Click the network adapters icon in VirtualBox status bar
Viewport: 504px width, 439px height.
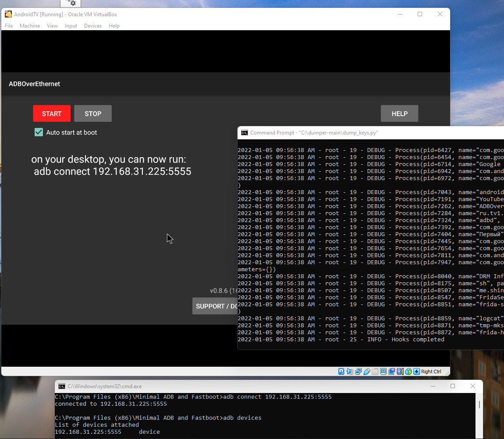(x=358, y=372)
